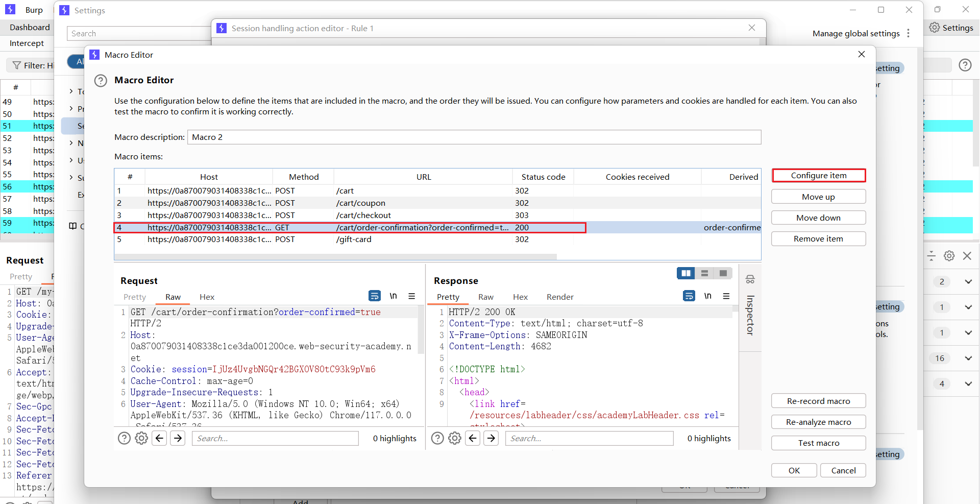
Task: Go to next match in Request search
Action: pos(178,438)
